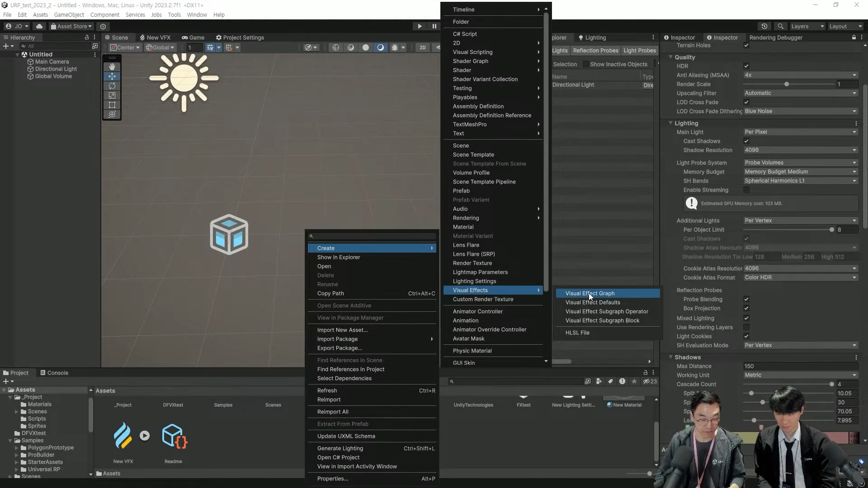Image resolution: width=868 pixels, height=488 pixels.
Task: Toggle the HDR checkbox
Action: pos(746,66)
